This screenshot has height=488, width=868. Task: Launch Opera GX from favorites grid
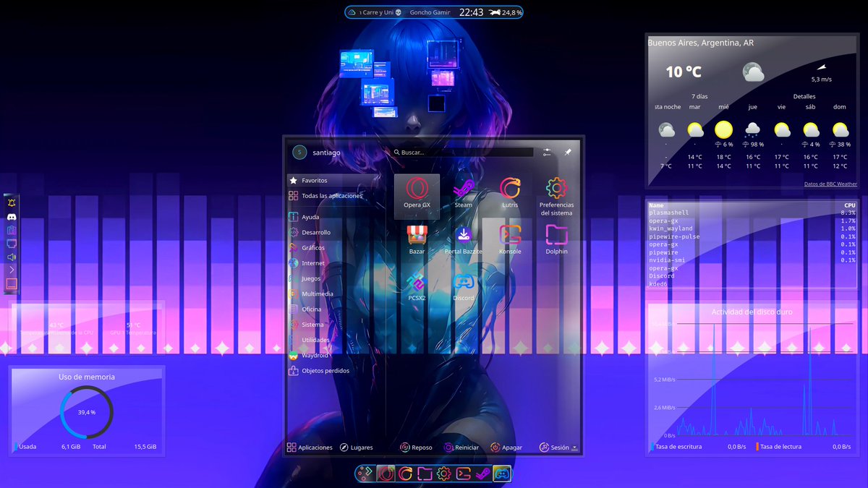pyautogui.click(x=417, y=196)
